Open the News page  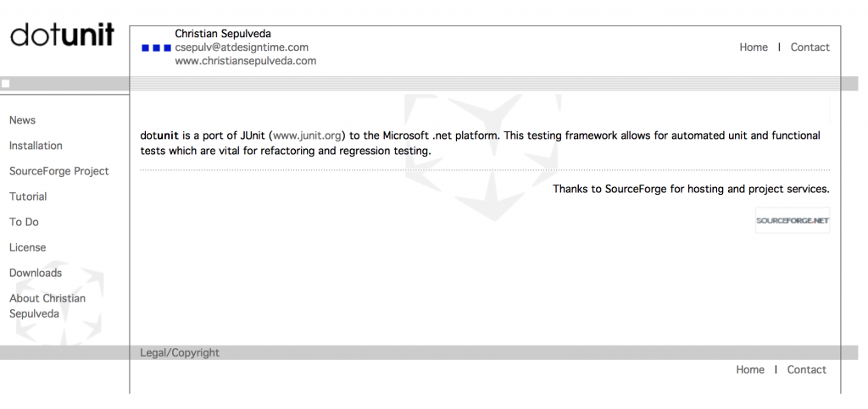(22, 120)
